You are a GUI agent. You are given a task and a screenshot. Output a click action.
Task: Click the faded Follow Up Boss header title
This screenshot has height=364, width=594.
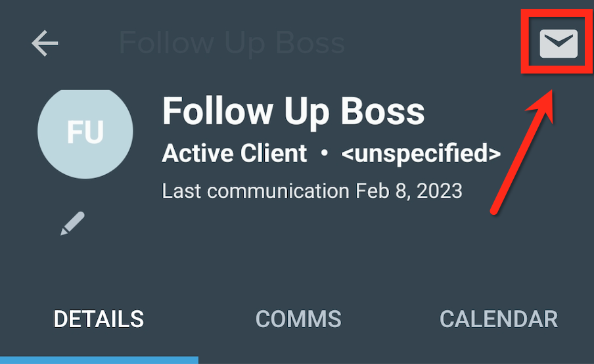pyautogui.click(x=232, y=43)
